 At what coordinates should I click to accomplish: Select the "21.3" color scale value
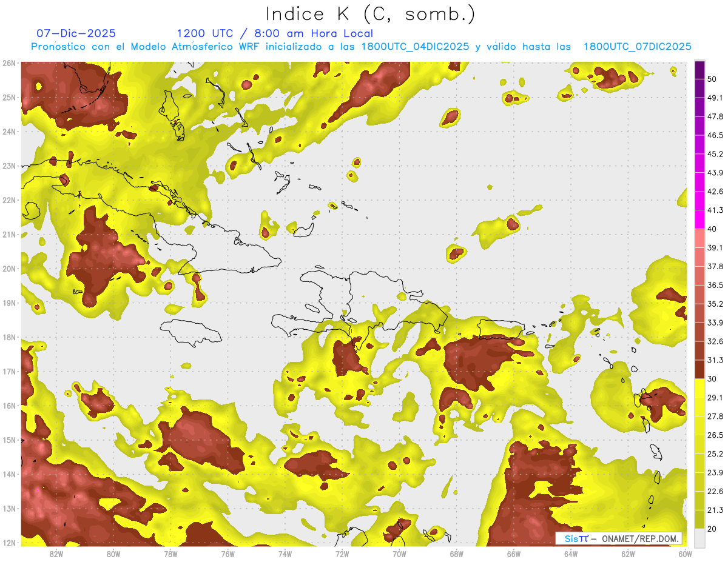(x=715, y=510)
